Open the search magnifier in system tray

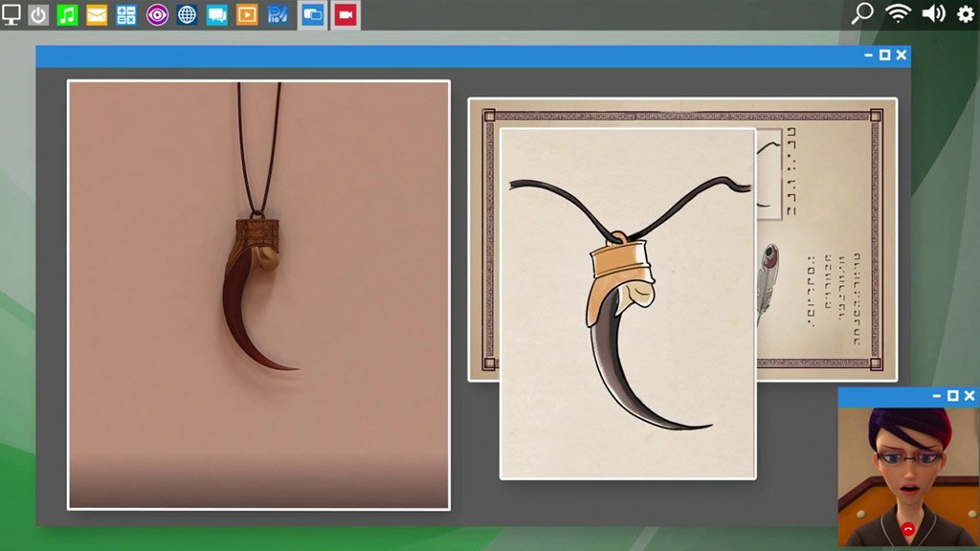862,13
